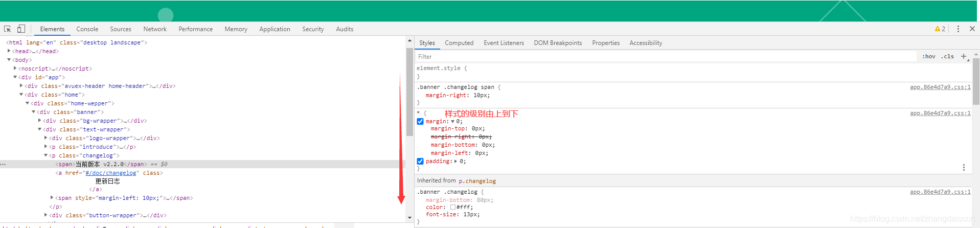
Task: Open app.86e4d7a9.css:1 link for * rule
Action: point(940,113)
